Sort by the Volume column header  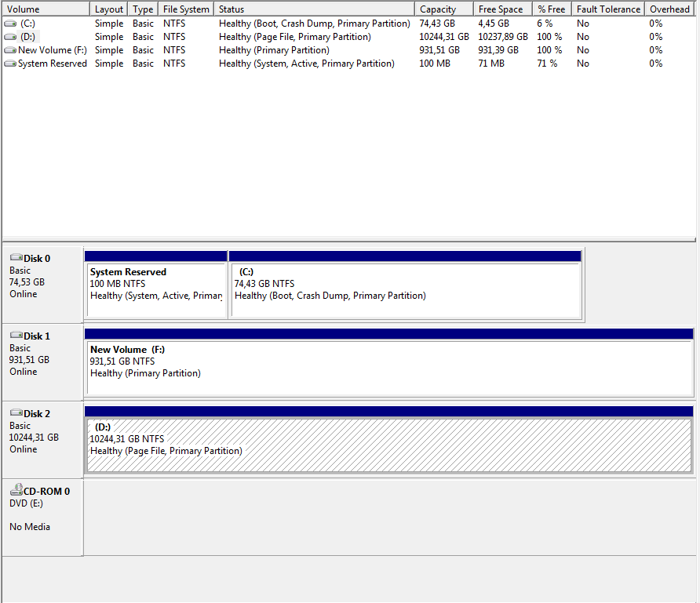pos(46,9)
